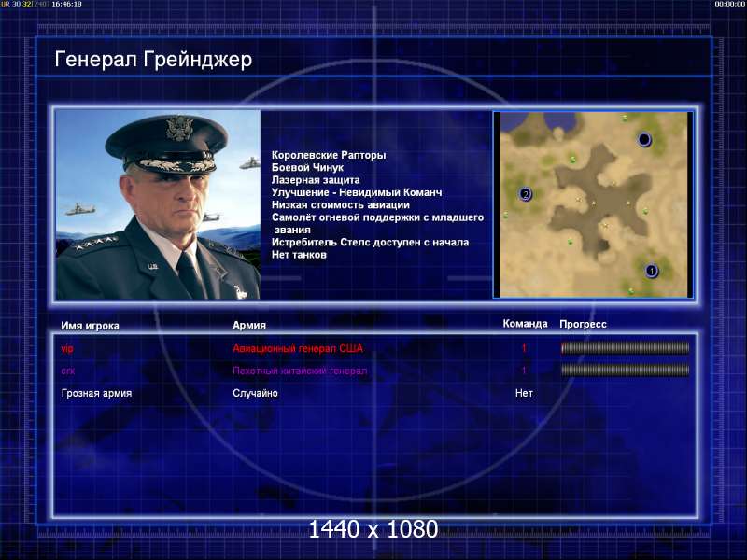Image resolution: width=747 pixels, height=560 pixels.
Task: Select player 'Грозная армия'
Action: point(97,393)
